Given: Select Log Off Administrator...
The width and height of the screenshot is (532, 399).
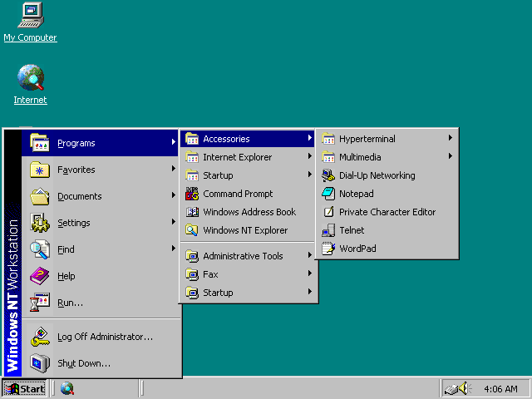Looking at the screenshot, I should [100, 337].
